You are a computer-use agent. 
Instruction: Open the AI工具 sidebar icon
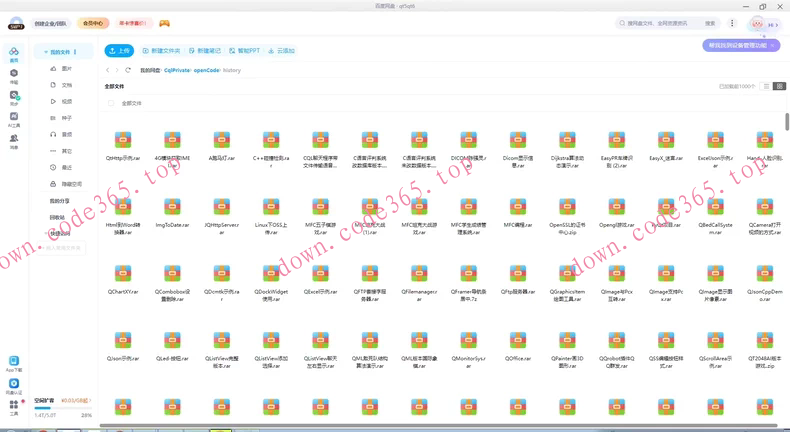pyautogui.click(x=14, y=119)
